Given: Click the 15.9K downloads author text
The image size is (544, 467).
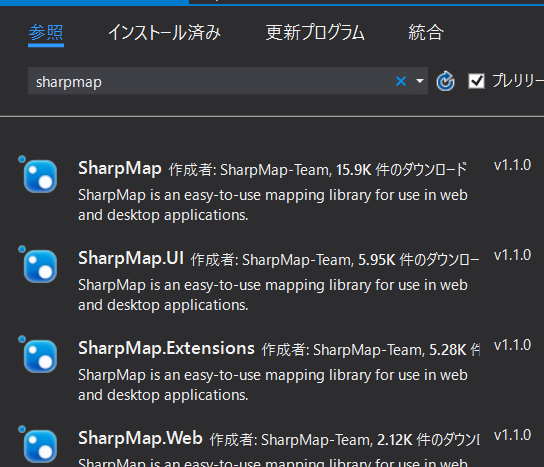Looking at the screenshot, I should pos(318,170).
